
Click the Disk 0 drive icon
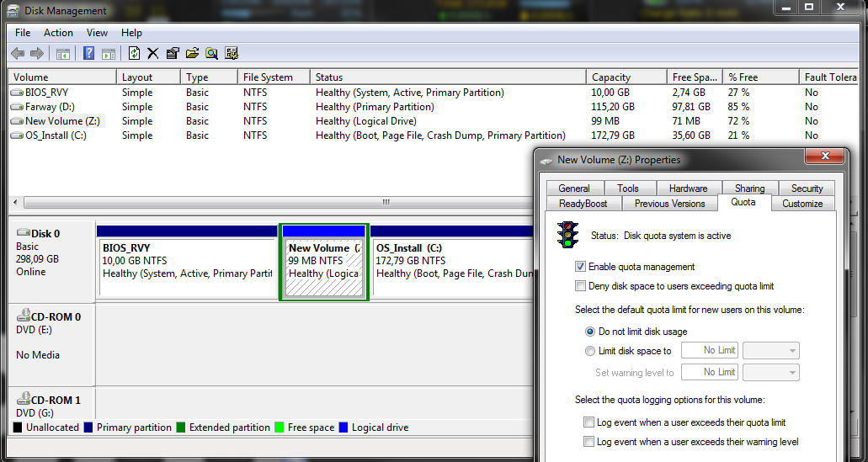[24, 233]
